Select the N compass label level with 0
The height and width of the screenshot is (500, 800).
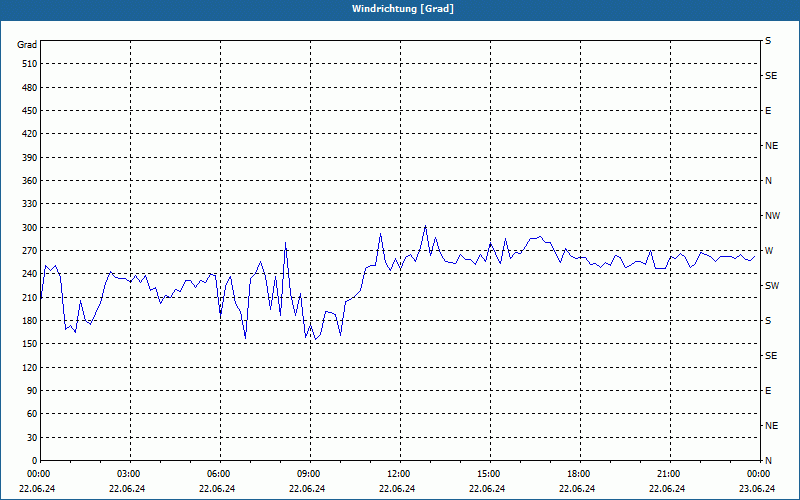click(x=768, y=461)
